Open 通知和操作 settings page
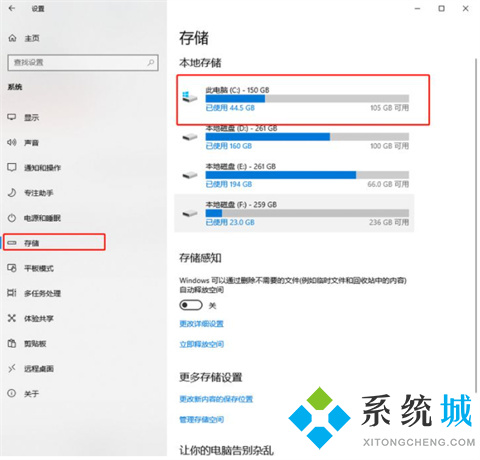The image size is (480, 460). [x=42, y=168]
